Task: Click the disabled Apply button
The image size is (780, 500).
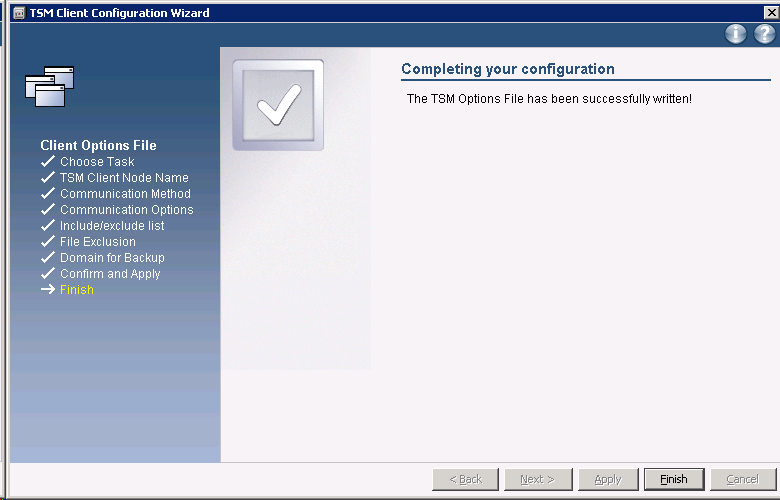Action: pyautogui.click(x=608, y=479)
